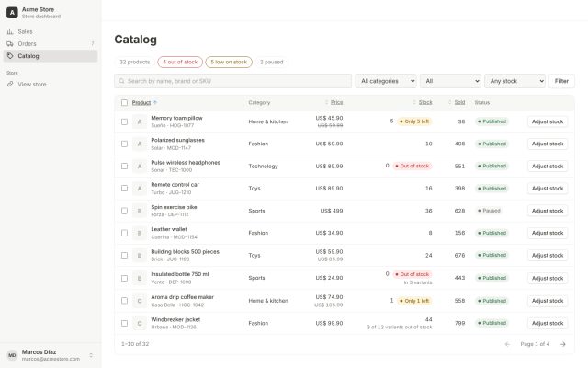Click the Page 1 of 4 label
This screenshot has height=368, width=588.
tap(535, 344)
